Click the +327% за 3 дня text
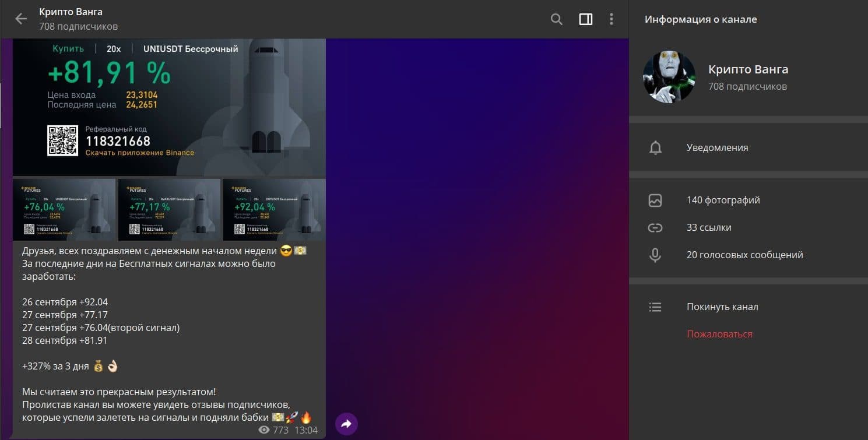Viewport: 868px width, 440px height. (55, 366)
